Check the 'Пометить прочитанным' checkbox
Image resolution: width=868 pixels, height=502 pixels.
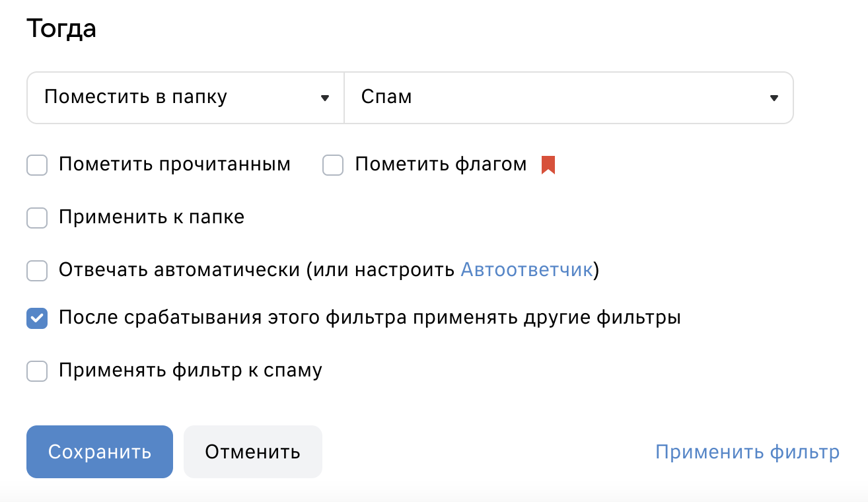pyautogui.click(x=37, y=165)
